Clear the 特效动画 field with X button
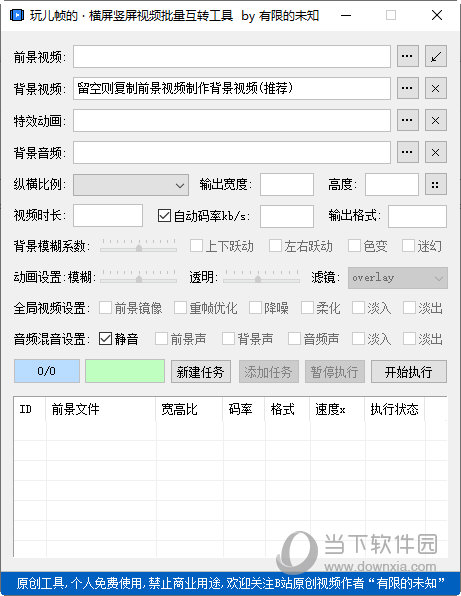The width and height of the screenshot is (461, 596). [x=436, y=120]
